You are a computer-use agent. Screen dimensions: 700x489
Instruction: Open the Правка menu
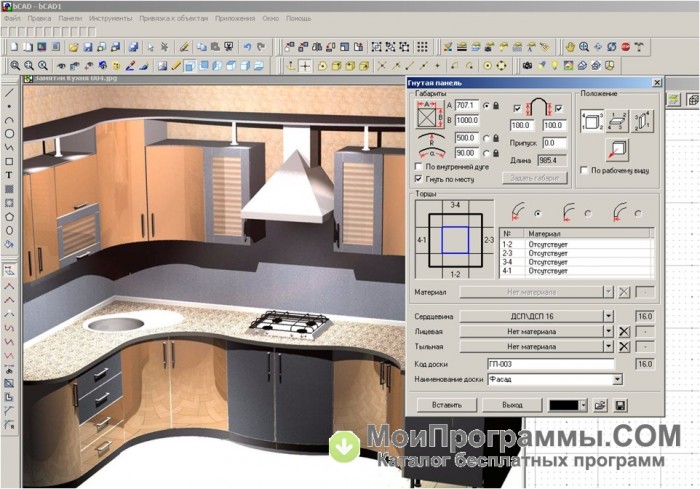click(39, 18)
